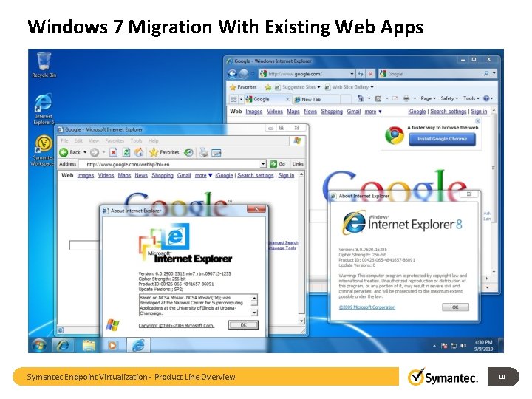Click ©2009 Microsoft Corporation link
The height and width of the screenshot is (399, 532).
point(367,307)
